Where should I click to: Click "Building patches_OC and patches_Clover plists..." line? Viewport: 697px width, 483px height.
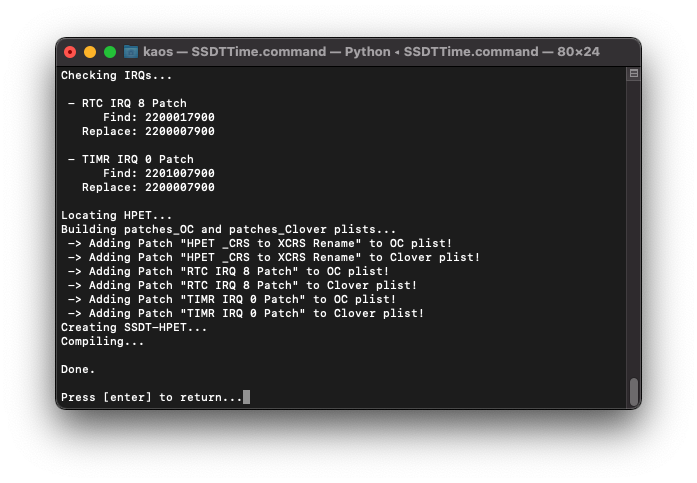tap(228, 229)
